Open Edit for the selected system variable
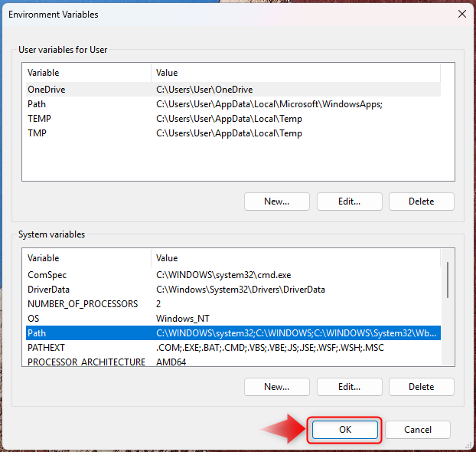The image size is (476, 452). click(349, 387)
